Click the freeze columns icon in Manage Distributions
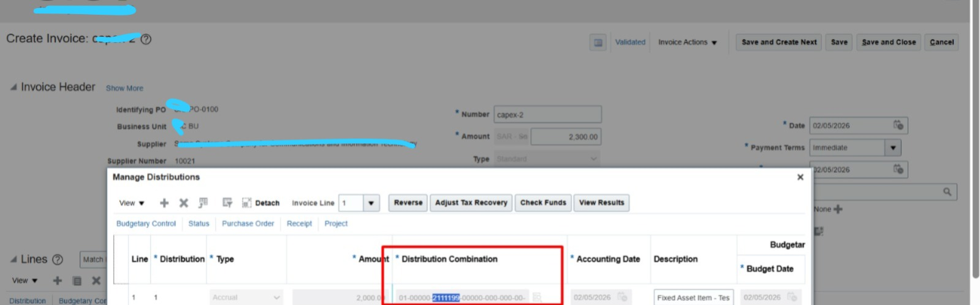This screenshot has width=980, height=305. pyautogui.click(x=203, y=203)
